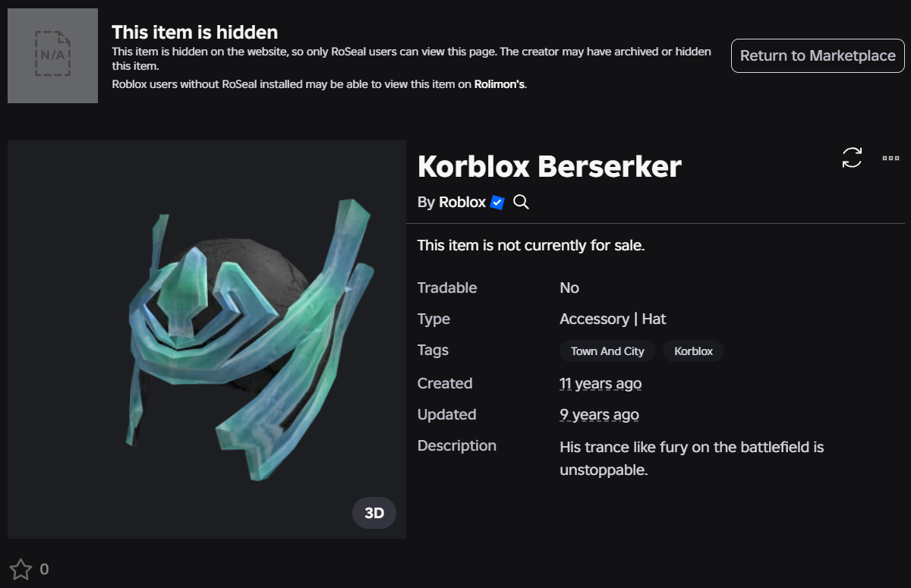Open the Rolimon's link
The width and height of the screenshot is (911, 588).
[500, 84]
